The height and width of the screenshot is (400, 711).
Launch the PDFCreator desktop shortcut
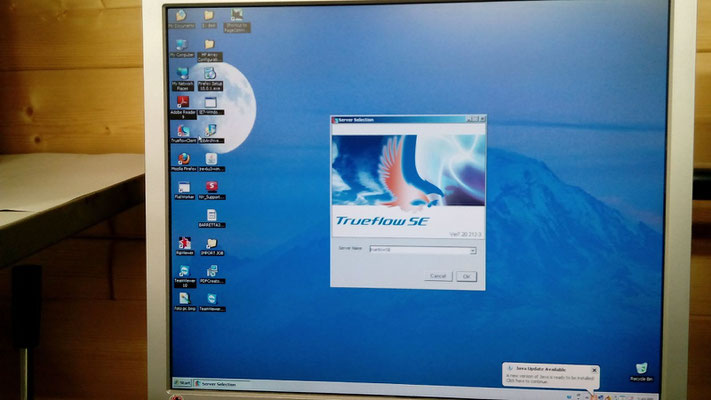(x=212, y=274)
